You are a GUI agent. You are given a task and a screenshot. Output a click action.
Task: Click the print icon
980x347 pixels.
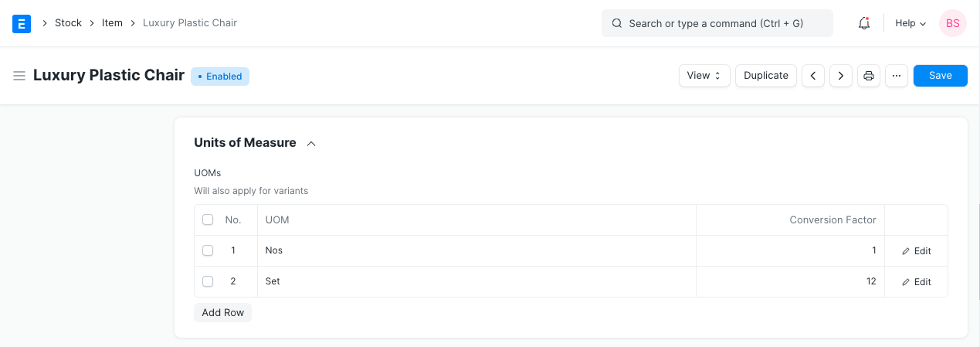[869, 76]
